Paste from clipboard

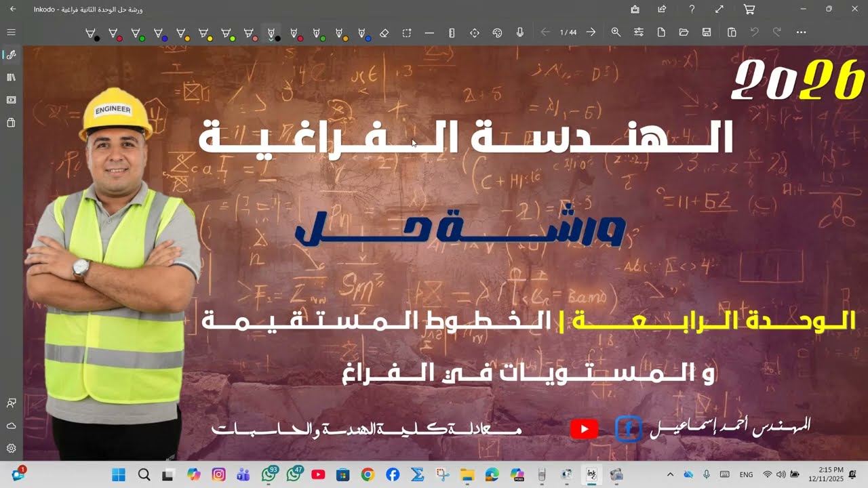732,33
